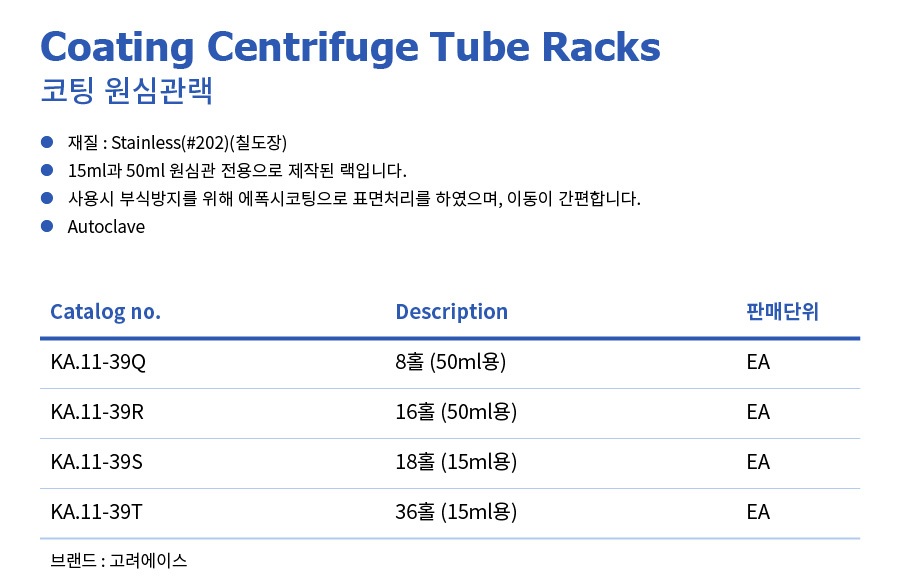
Task: Click the 18홀 (15ml용) description
Action: (x=456, y=462)
